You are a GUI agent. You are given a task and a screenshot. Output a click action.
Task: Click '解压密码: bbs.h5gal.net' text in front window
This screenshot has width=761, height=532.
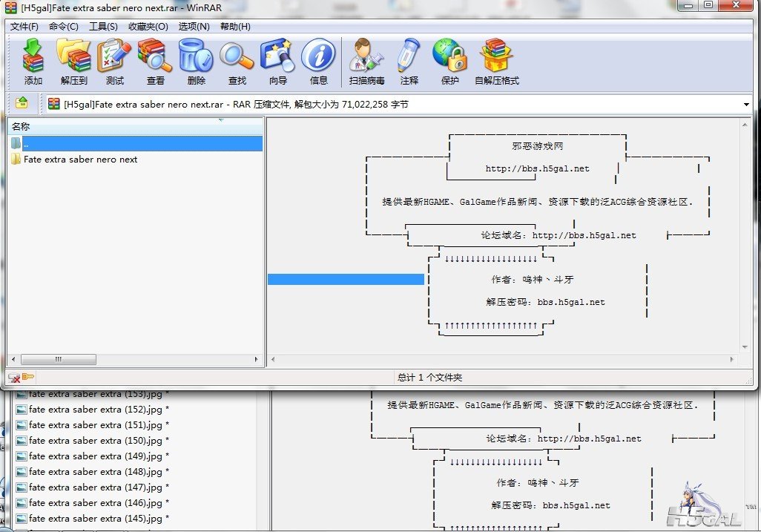[545, 302]
